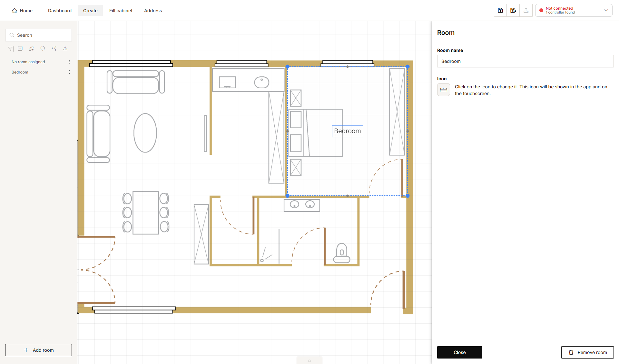Expand the bottom panel chevron handle
619x364 pixels.
(309, 360)
